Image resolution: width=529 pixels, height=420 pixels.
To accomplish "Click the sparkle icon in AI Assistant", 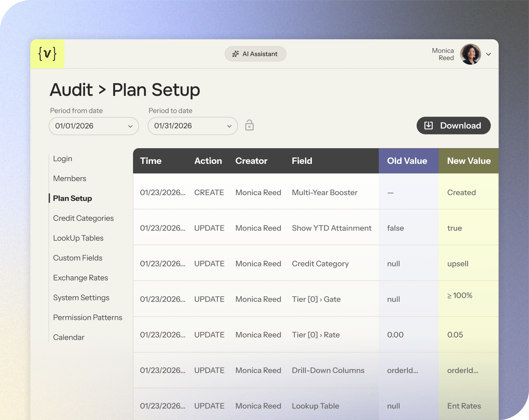I will (x=235, y=54).
